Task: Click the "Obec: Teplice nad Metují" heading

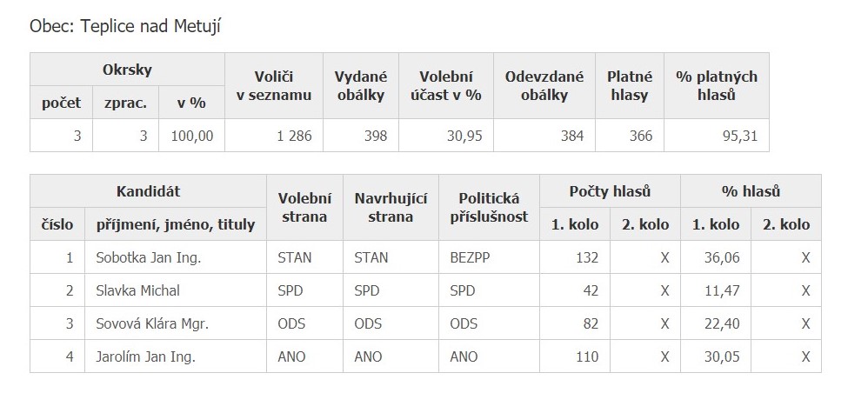Action: pyautogui.click(x=126, y=27)
